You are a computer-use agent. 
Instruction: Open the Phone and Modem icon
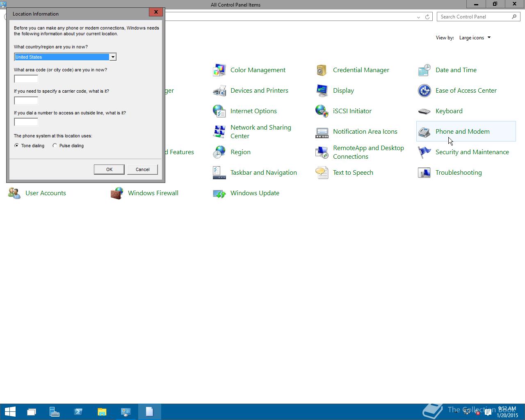[x=425, y=132]
